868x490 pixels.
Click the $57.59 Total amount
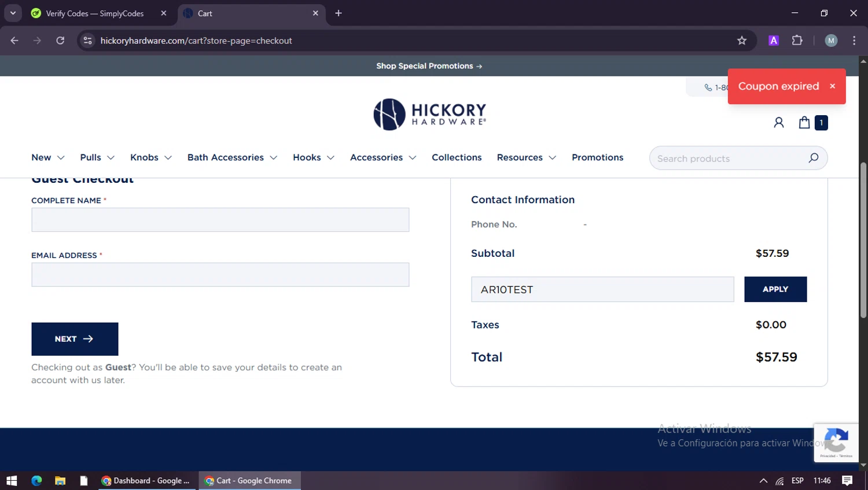tap(777, 358)
